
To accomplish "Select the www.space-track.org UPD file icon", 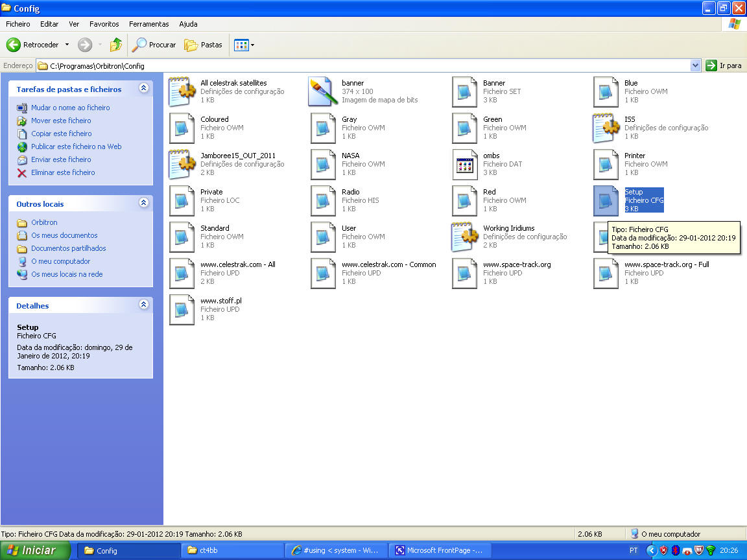I will 464,272.
